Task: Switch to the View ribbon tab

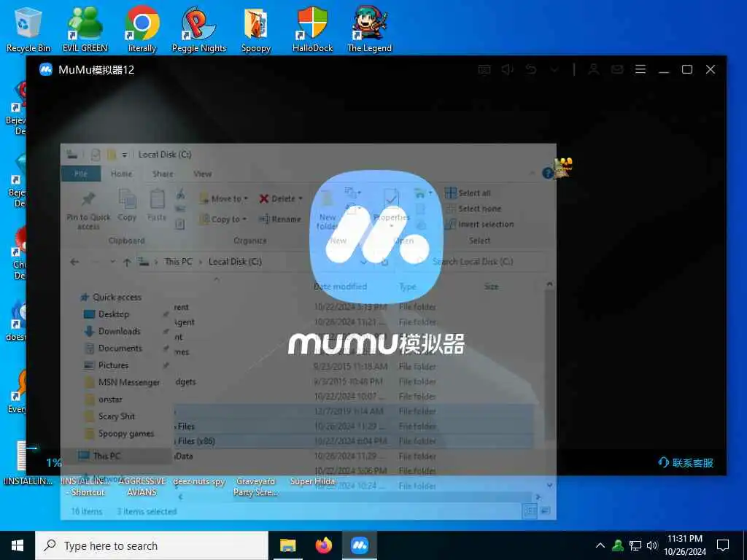Action: [203, 174]
